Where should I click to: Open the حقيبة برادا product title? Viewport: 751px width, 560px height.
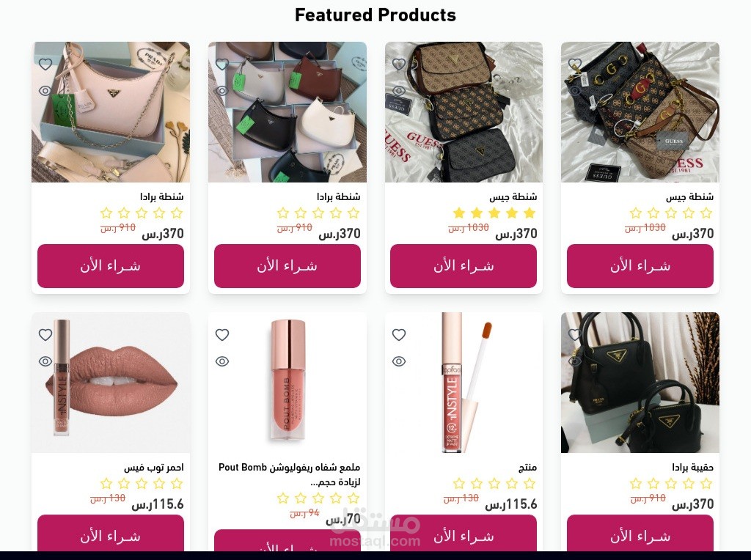692,467
